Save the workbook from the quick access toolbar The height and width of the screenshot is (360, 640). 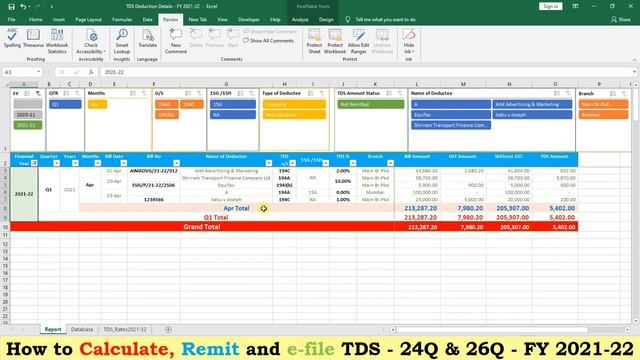coord(11,7)
